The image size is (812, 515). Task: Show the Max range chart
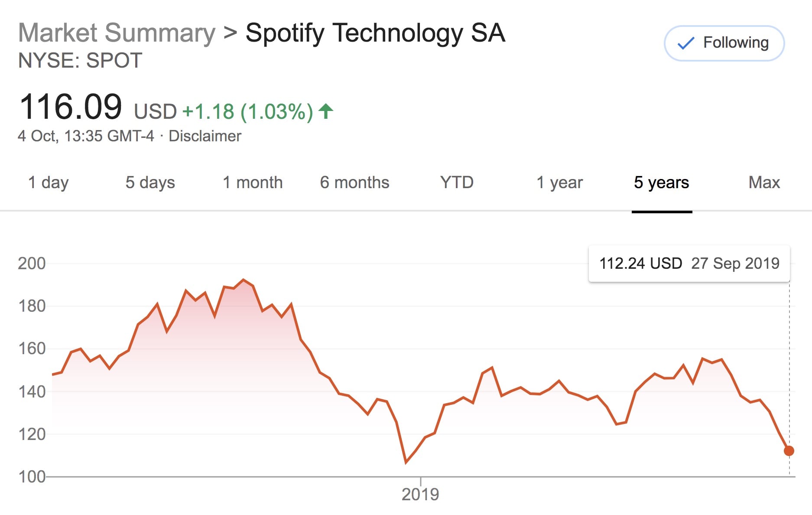click(x=764, y=183)
